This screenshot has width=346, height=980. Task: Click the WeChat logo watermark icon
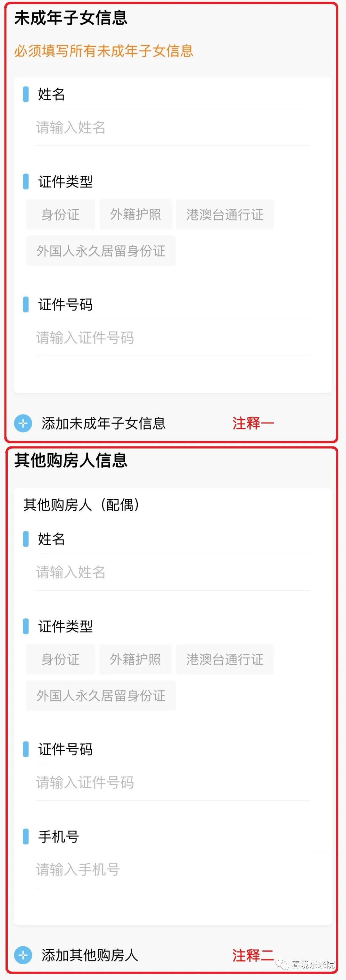(x=282, y=964)
